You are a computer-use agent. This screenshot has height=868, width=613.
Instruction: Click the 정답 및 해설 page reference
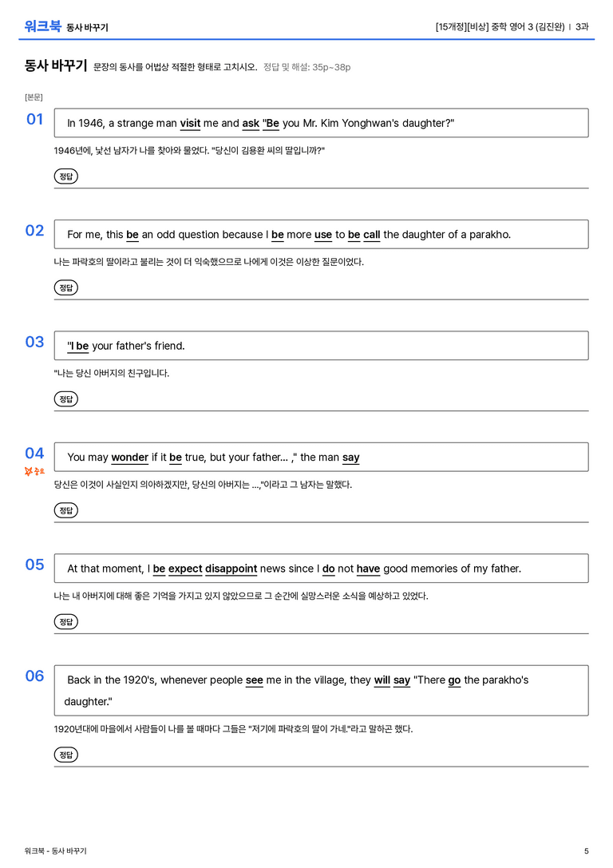tap(307, 68)
